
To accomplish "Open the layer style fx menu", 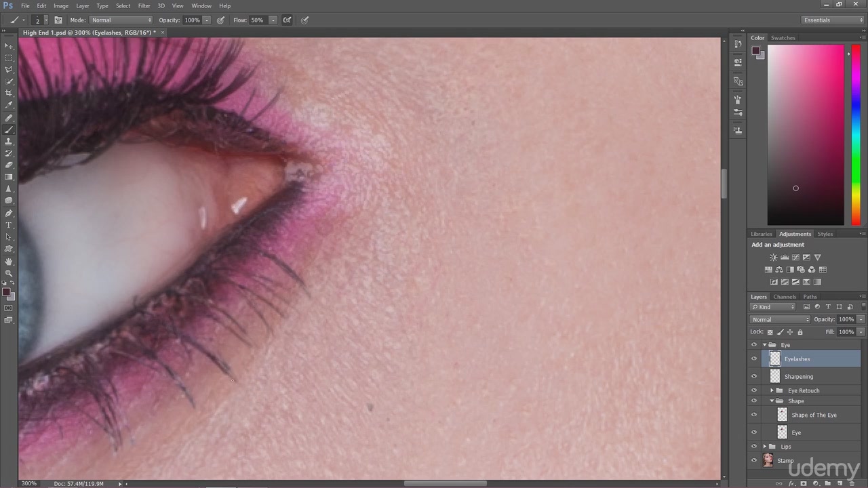I will pyautogui.click(x=791, y=483).
